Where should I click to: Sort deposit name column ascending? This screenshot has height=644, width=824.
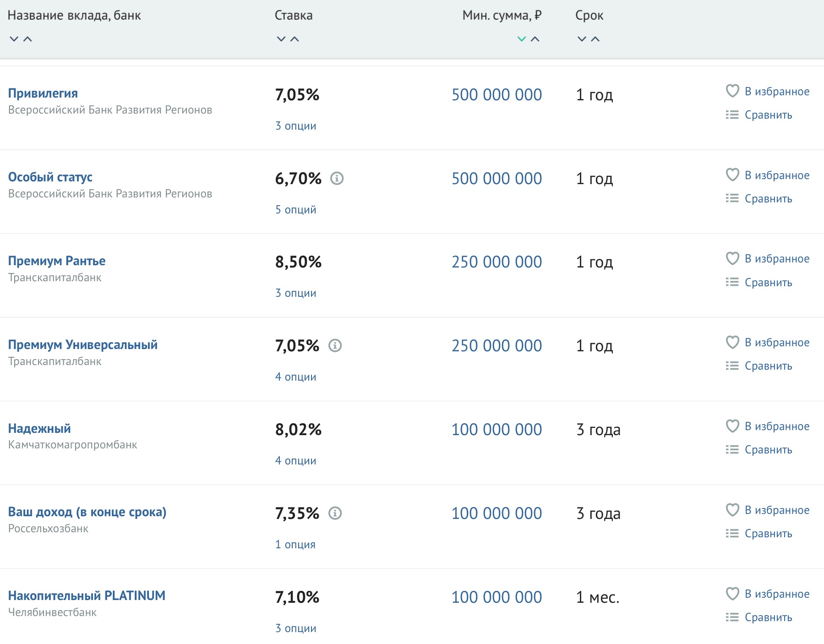(x=27, y=39)
